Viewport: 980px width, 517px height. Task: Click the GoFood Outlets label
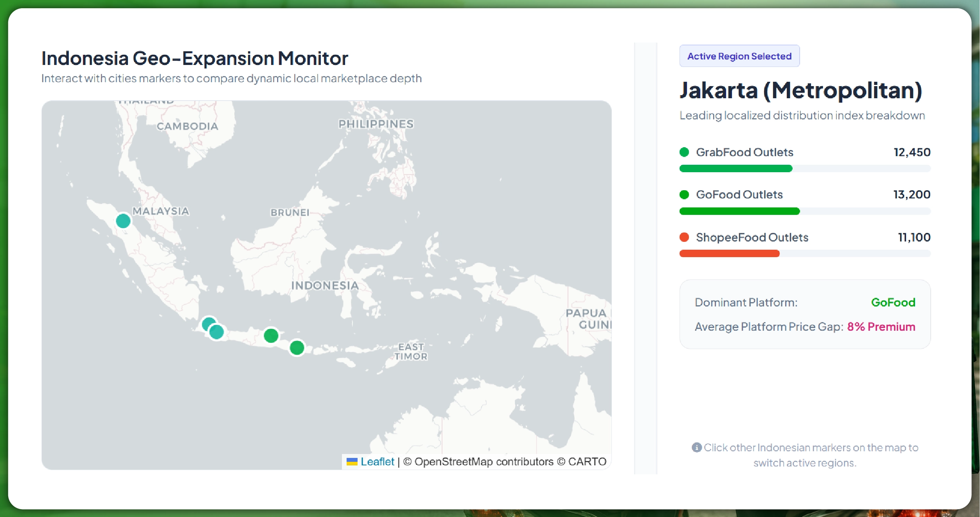tap(739, 195)
